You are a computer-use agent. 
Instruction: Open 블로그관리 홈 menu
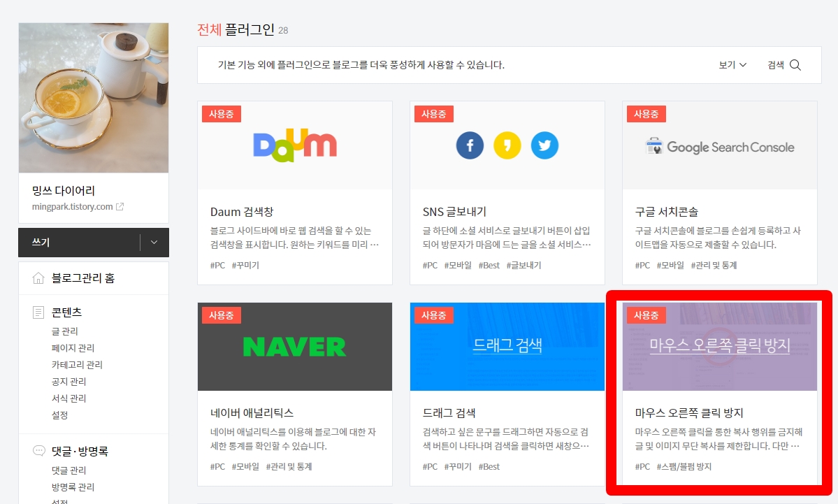[83, 278]
